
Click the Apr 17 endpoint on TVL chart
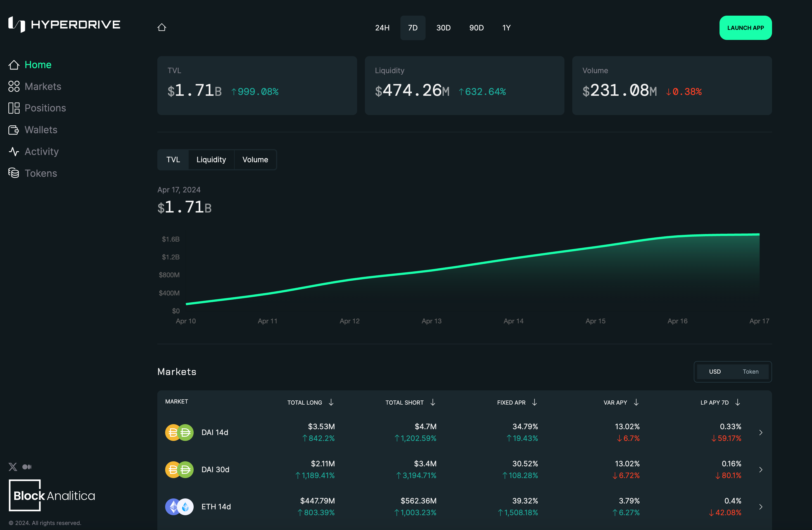click(759, 234)
